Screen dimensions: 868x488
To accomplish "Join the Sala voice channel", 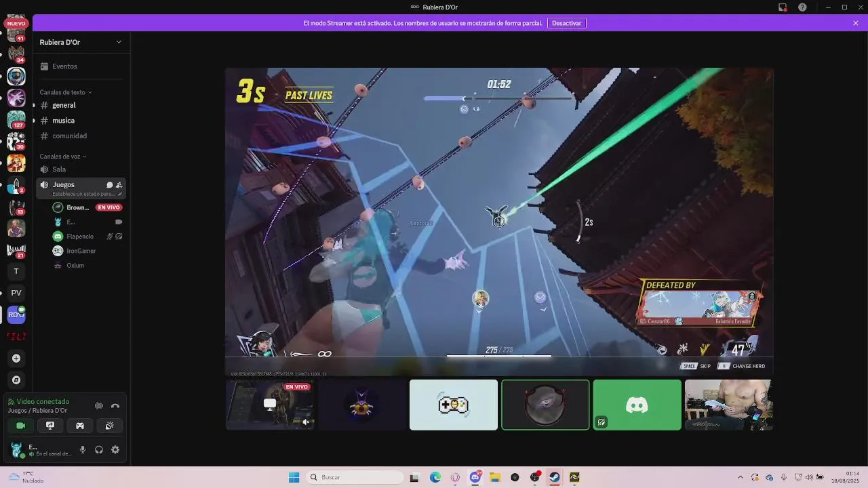I will point(81,169).
